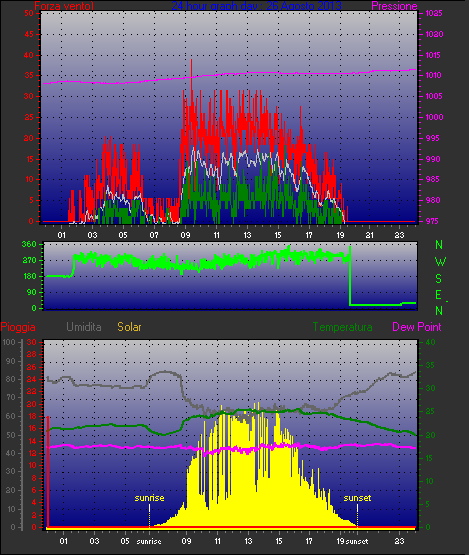Click the Forza vento legend label
Image resolution: width=469 pixels, height=555 pixels.
[64, 6]
